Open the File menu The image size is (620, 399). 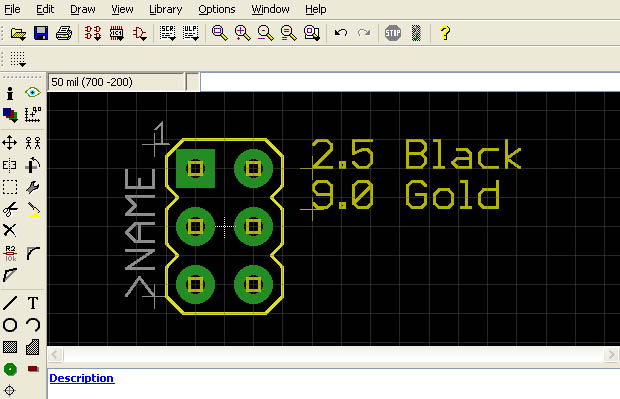click(12, 9)
